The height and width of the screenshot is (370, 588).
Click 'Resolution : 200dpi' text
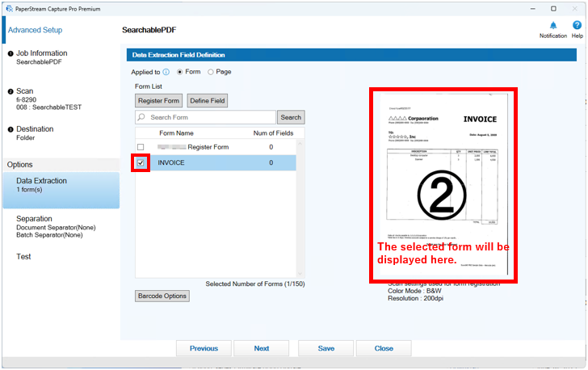(x=415, y=298)
